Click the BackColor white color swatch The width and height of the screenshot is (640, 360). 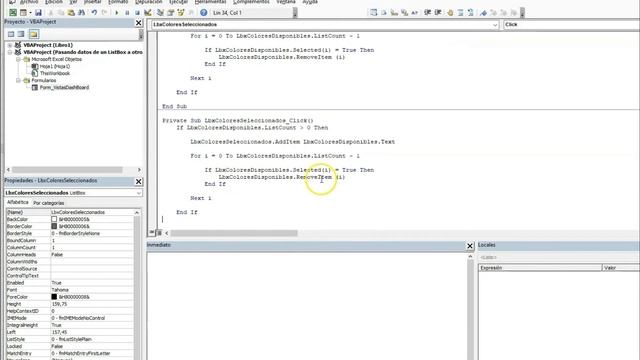(x=54, y=219)
